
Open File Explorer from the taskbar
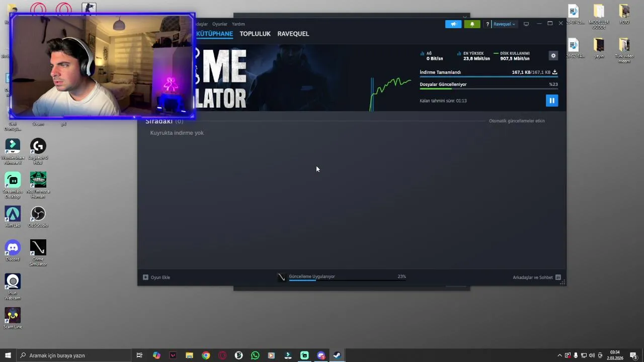click(189, 355)
